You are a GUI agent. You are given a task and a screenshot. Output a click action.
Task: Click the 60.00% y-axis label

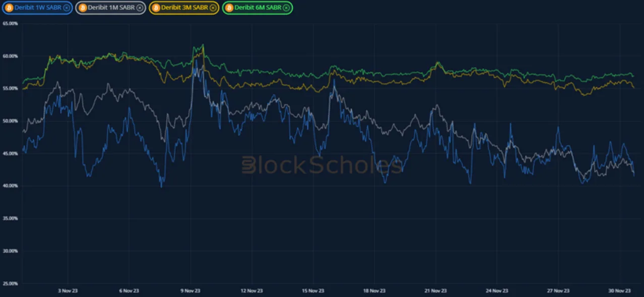[10, 56]
